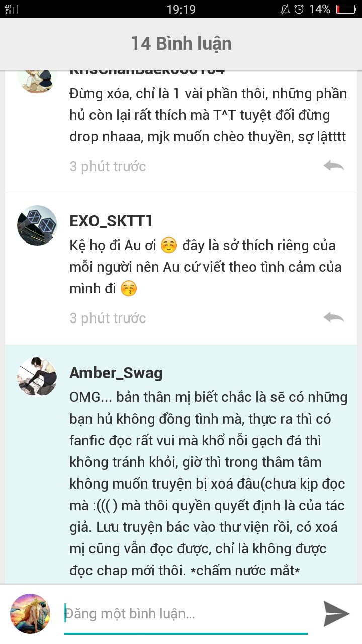The height and width of the screenshot is (644, 362).
Task: Reply to the EXO_SKTT1 comment
Action: coord(334,317)
